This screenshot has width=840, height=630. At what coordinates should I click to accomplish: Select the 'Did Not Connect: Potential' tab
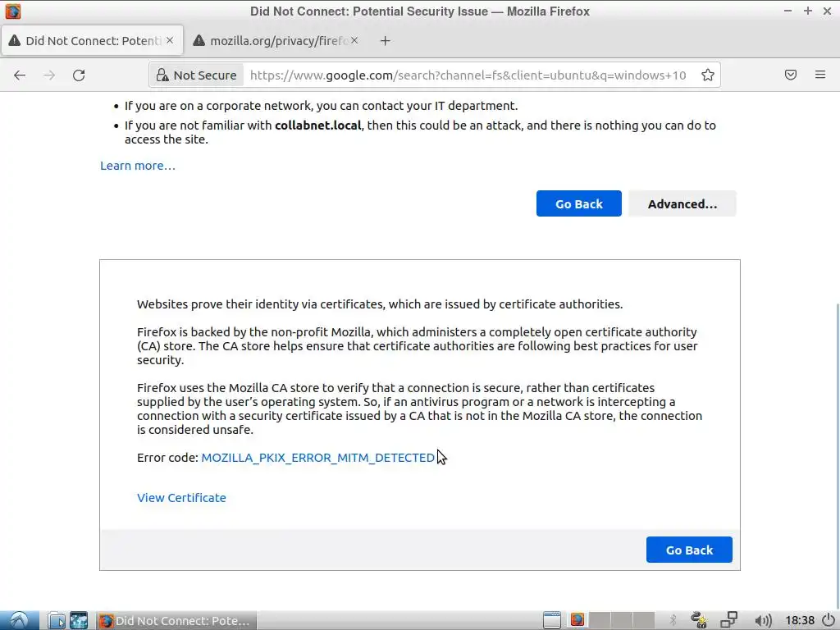click(92, 41)
